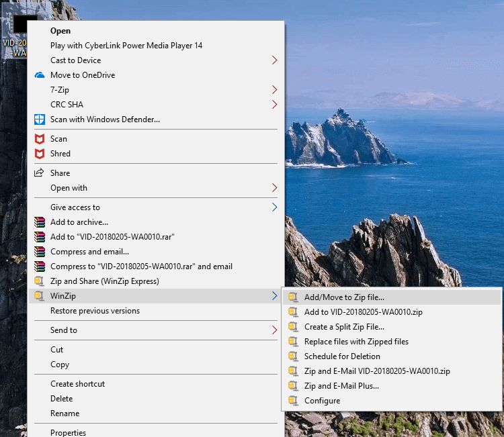
Task: Open Properties from the context menu
Action: click(68, 432)
